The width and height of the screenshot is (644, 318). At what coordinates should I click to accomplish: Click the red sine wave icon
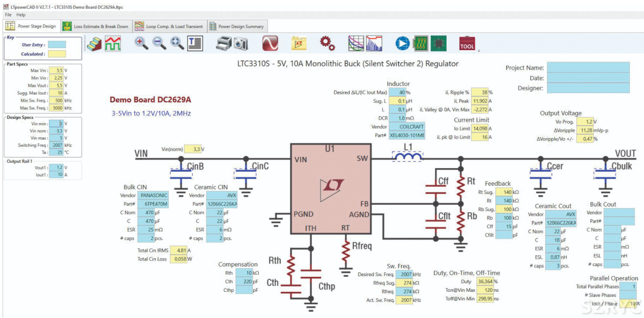coord(270,43)
